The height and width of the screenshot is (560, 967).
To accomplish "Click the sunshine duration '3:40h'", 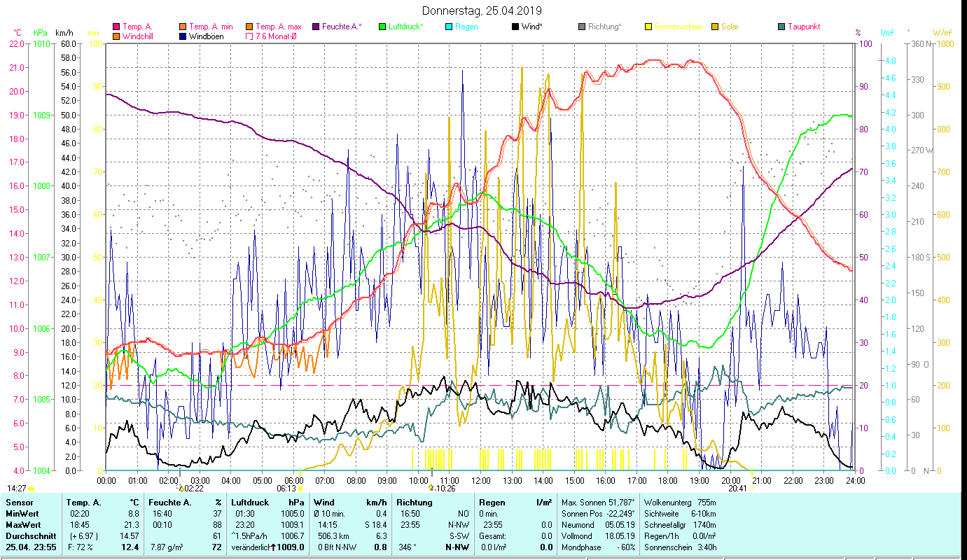I will (x=706, y=547).
